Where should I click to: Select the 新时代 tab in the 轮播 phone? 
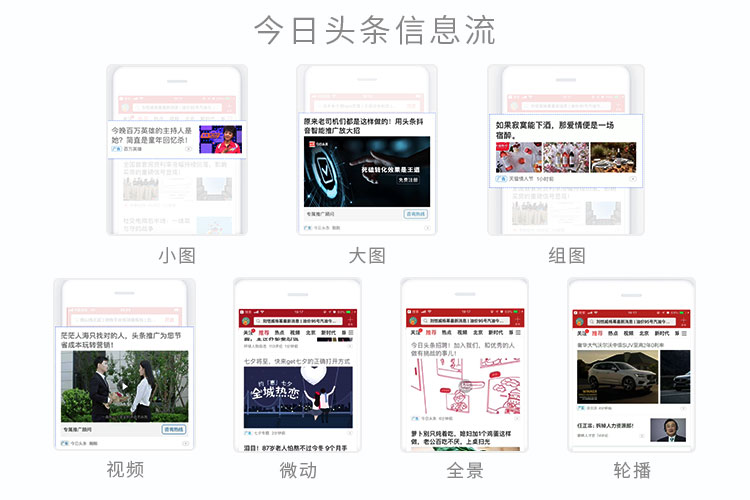pyautogui.click(x=662, y=333)
